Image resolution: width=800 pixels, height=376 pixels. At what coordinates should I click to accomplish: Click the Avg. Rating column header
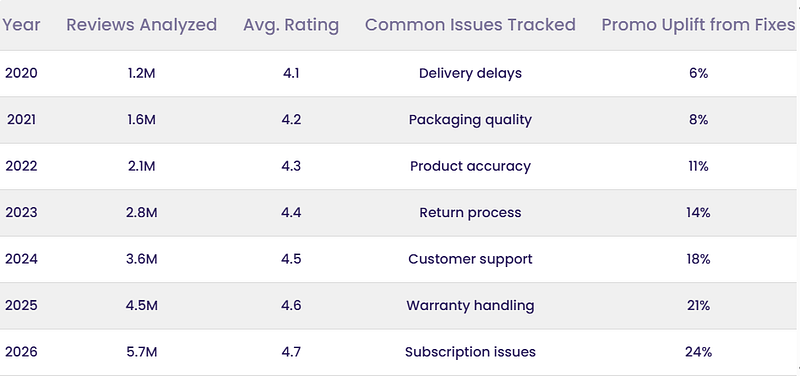291,24
